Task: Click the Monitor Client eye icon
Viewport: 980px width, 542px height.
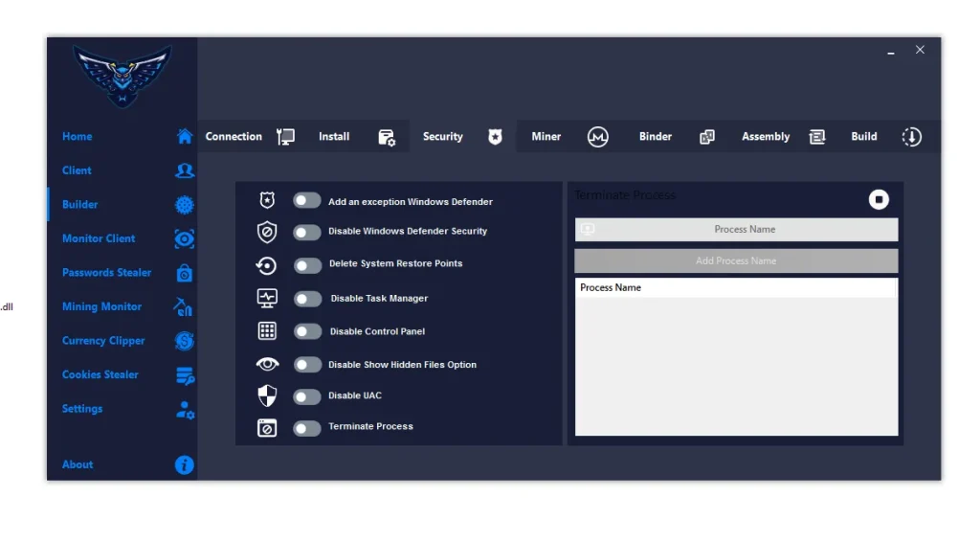Action: tap(185, 238)
